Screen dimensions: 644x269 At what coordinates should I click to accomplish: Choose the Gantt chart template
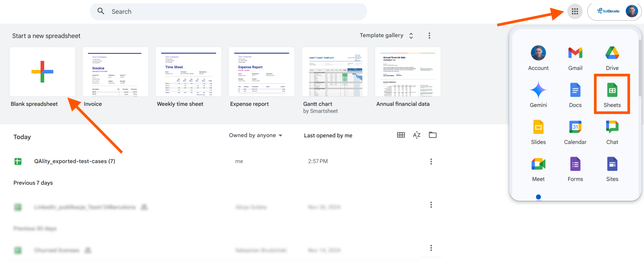(x=335, y=72)
